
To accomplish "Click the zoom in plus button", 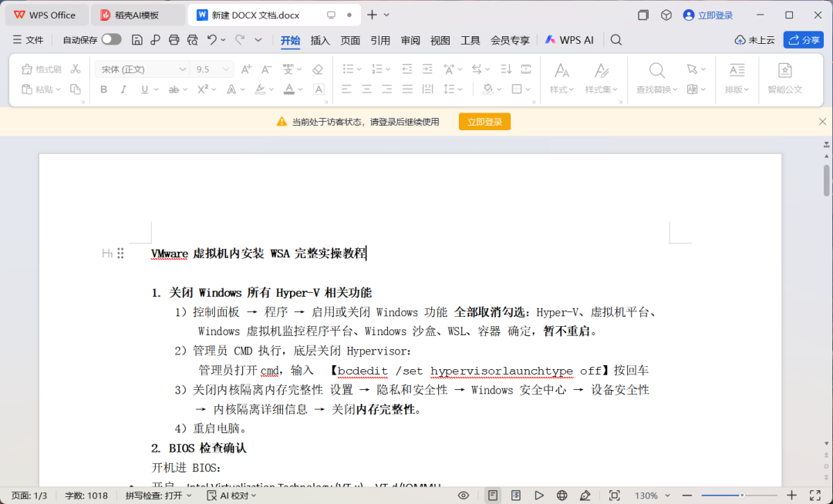I will tap(791, 495).
